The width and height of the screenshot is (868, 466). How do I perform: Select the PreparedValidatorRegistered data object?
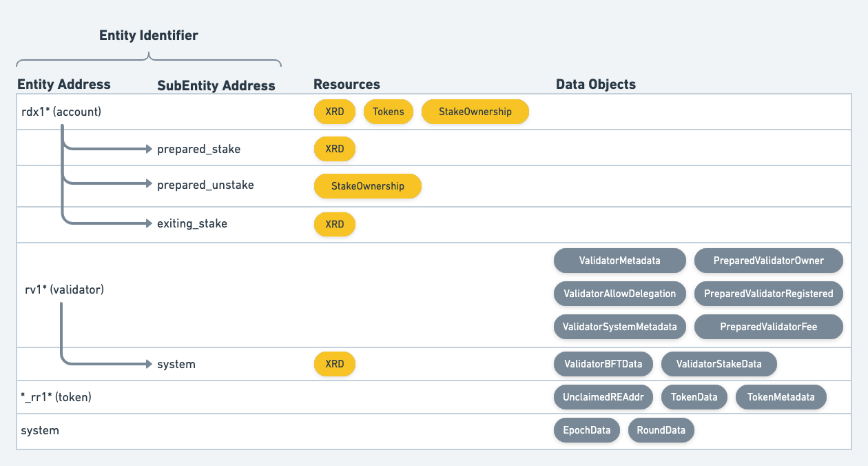click(768, 294)
